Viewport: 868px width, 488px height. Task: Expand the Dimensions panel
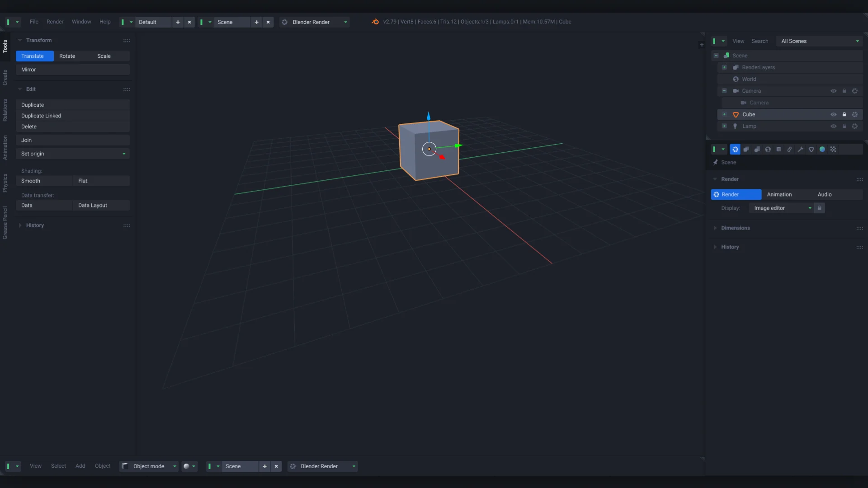click(x=735, y=228)
